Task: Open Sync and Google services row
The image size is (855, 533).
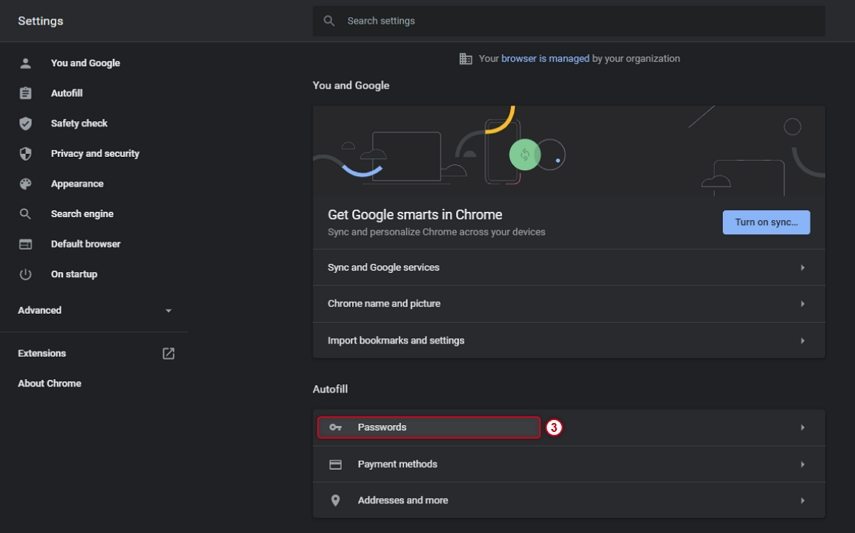Action: [x=569, y=267]
